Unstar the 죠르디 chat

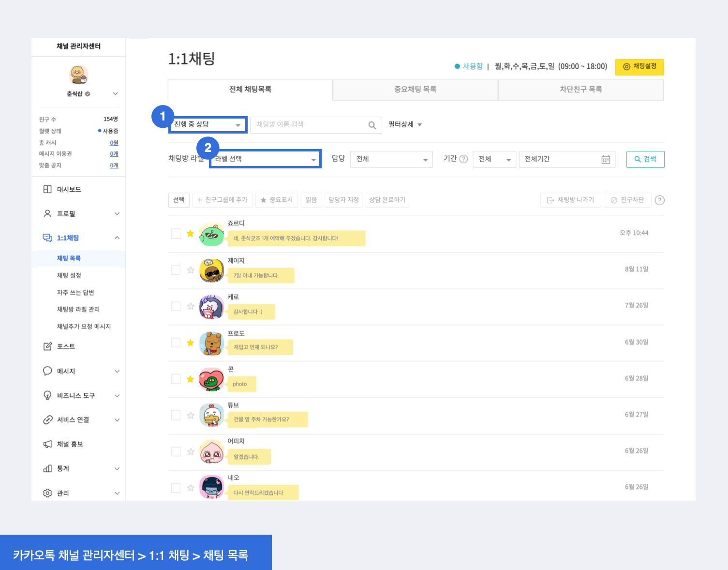click(x=191, y=234)
